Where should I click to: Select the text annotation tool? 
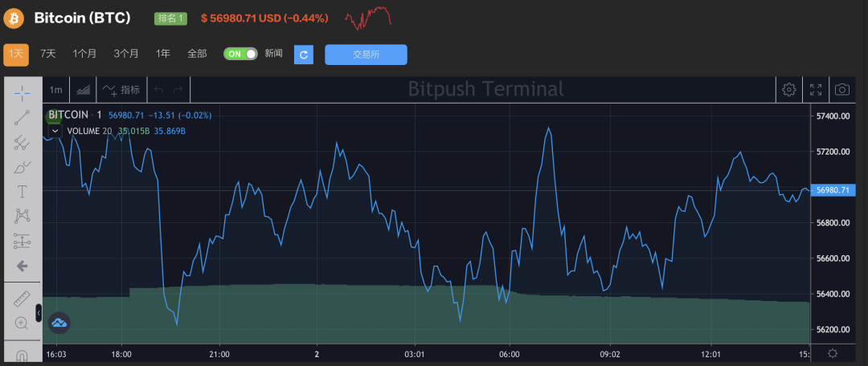[23, 192]
